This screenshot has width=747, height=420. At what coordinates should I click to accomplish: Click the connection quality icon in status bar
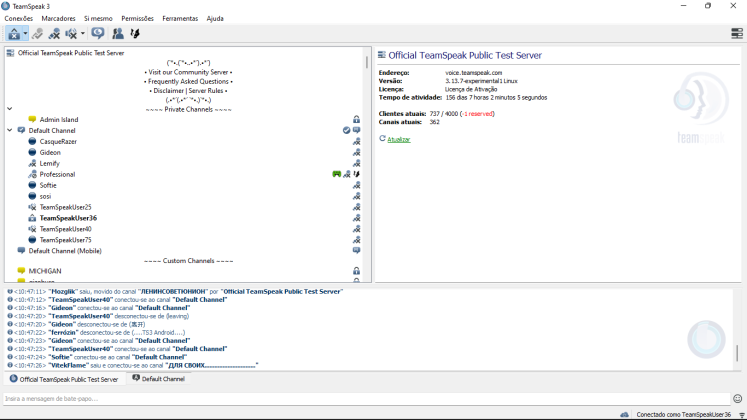(x=742, y=415)
